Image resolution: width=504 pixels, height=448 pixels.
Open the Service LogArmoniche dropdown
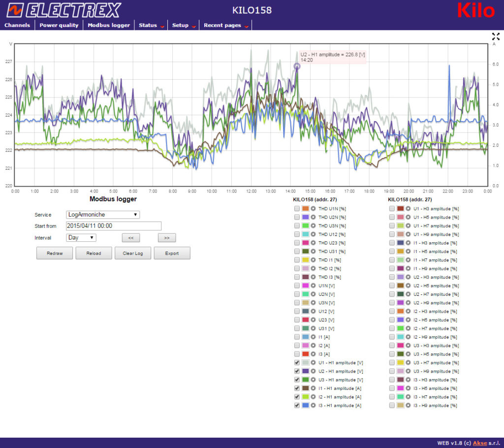click(103, 215)
